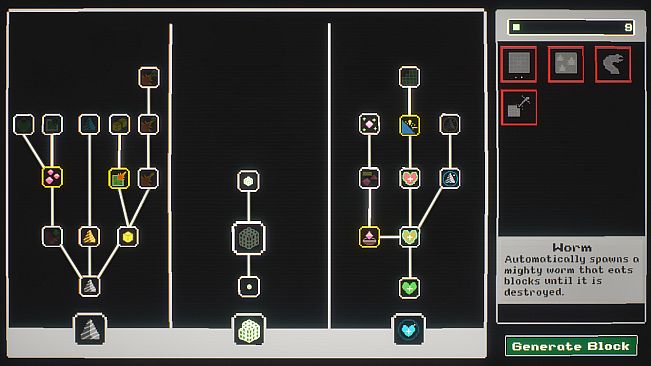Pick the green block with orange burst node
The height and width of the screenshot is (366, 651).
click(x=119, y=178)
